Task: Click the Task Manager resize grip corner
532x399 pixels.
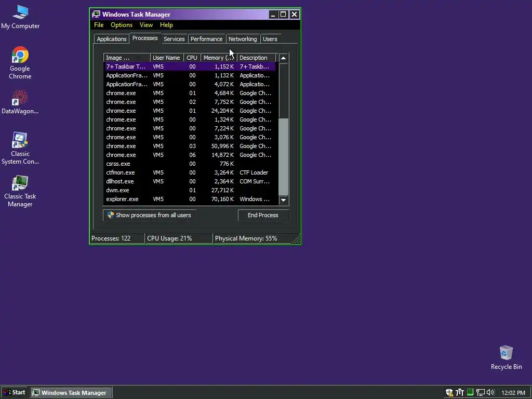Action: coord(296,240)
